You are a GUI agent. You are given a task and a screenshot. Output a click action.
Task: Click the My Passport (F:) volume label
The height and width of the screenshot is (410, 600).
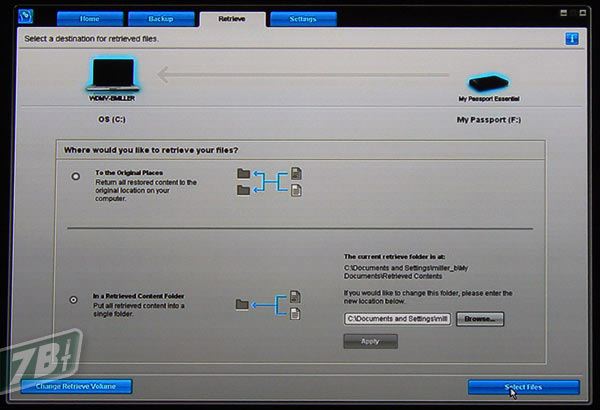(x=489, y=120)
